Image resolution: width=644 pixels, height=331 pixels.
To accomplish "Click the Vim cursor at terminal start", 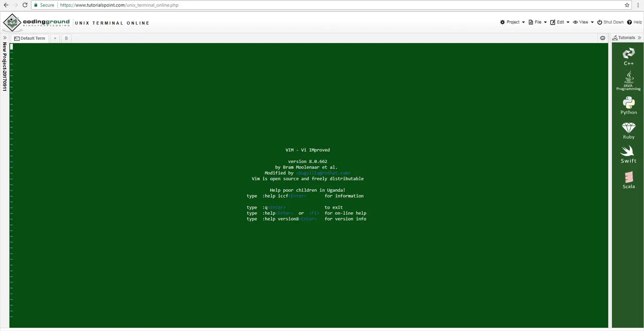I will tap(11, 46).
